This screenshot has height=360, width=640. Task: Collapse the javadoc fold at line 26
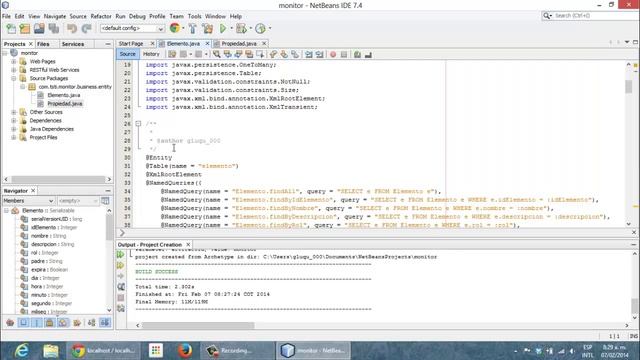click(138, 124)
